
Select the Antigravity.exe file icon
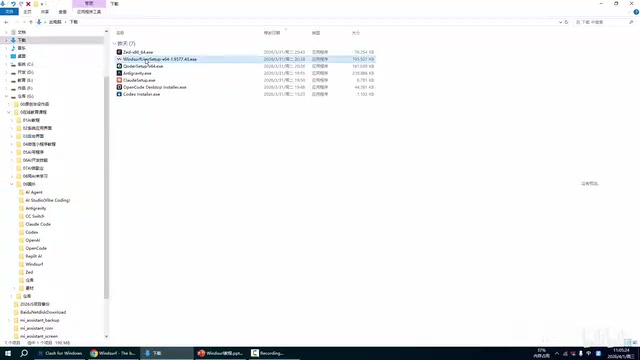(x=119, y=73)
